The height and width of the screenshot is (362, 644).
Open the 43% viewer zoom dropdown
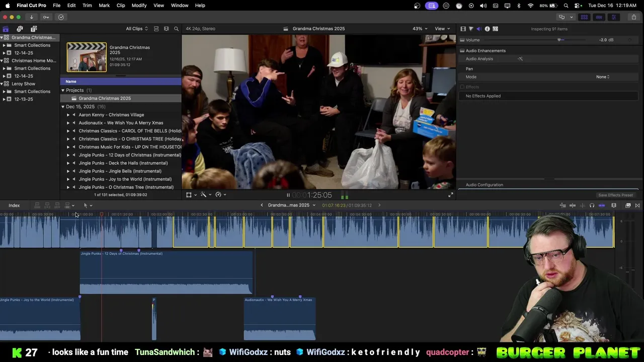420,29
